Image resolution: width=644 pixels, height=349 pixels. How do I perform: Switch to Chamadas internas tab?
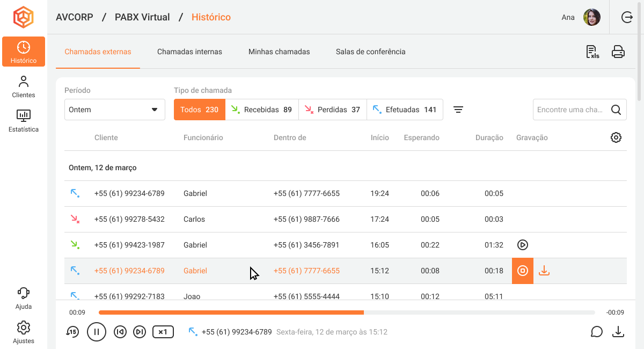pyautogui.click(x=189, y=52)
